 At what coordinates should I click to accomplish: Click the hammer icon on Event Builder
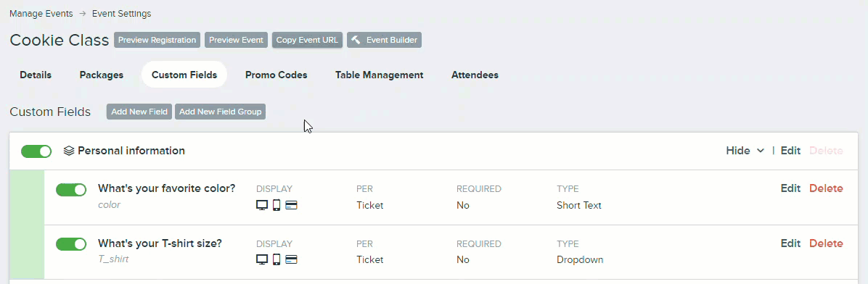point(356,40)
